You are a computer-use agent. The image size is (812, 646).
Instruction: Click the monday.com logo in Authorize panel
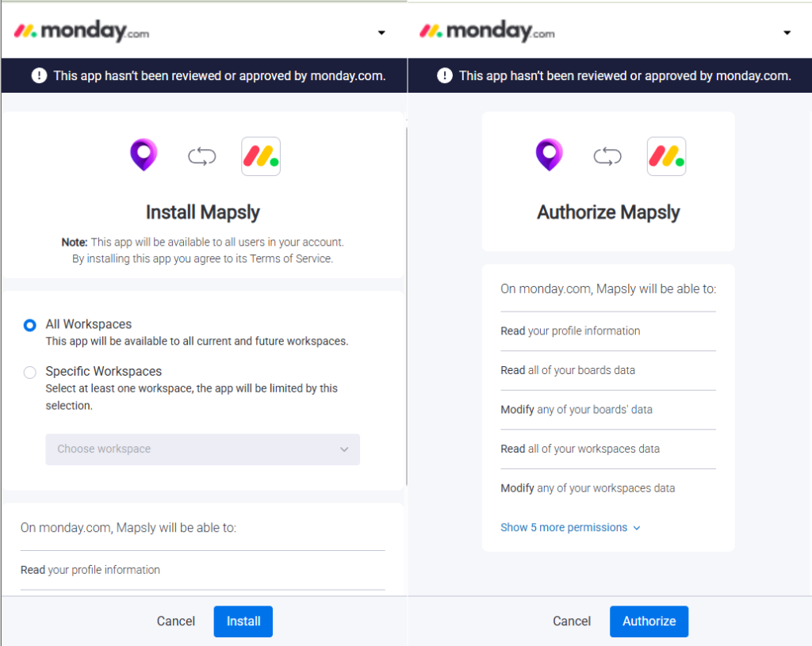coord(487,32)
